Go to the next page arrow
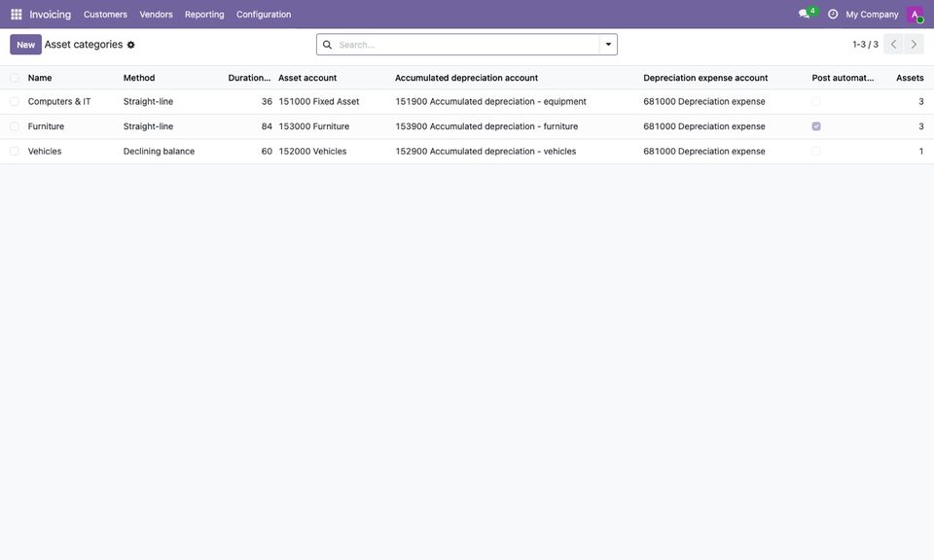 pyautogui.click(x=914, y=45)
